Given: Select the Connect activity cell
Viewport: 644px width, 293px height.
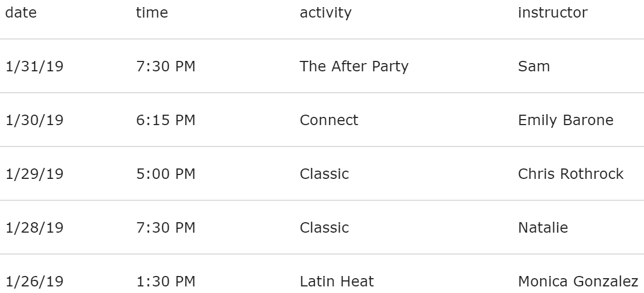Looking at the screenshot, I should point(329,120).
